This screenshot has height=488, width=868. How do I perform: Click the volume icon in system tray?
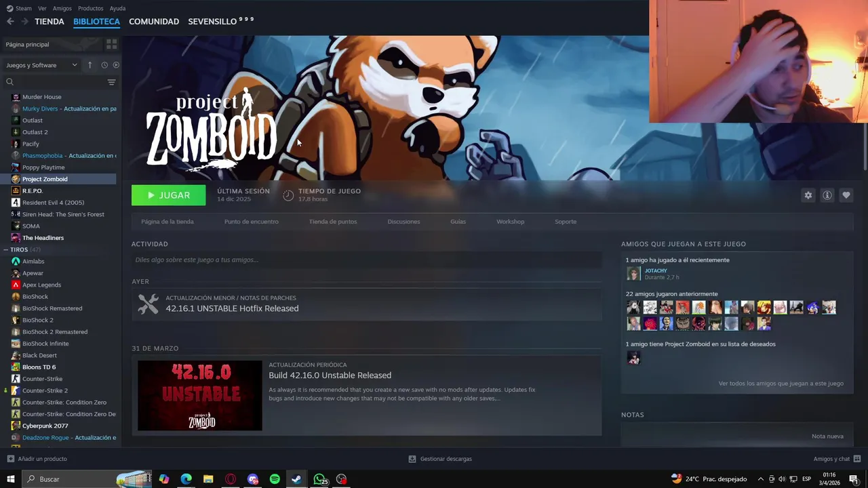point(782,479)
